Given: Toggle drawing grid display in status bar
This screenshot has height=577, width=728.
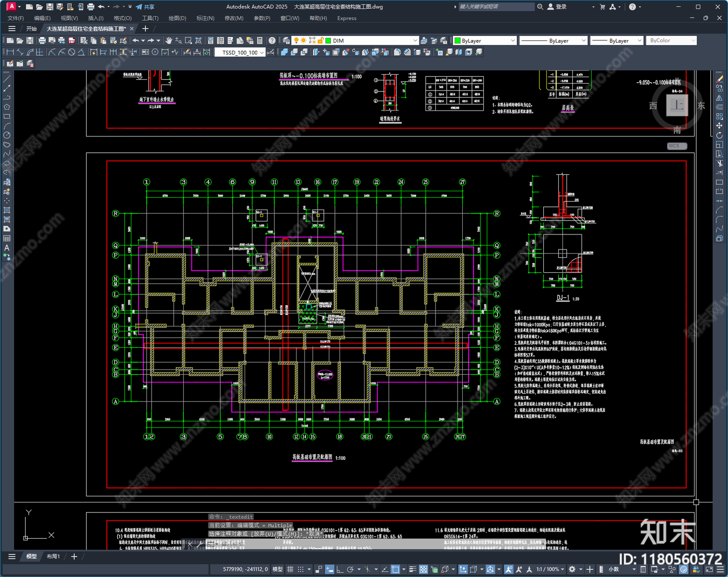Looking at the screenshot, I should [290, 569].
